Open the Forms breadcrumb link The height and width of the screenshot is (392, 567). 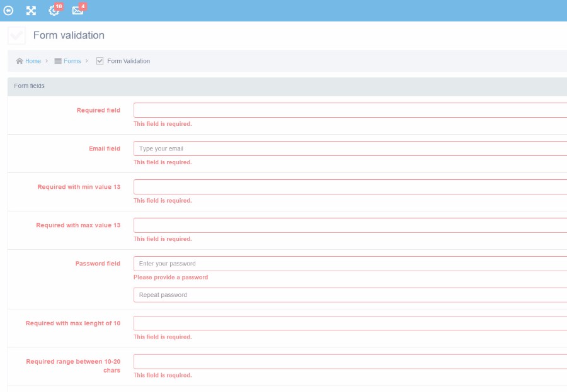point(72,61)
